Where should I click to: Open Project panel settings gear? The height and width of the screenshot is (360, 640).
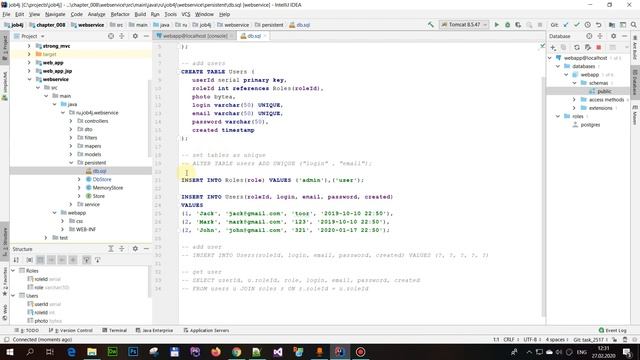coord(135,36)
